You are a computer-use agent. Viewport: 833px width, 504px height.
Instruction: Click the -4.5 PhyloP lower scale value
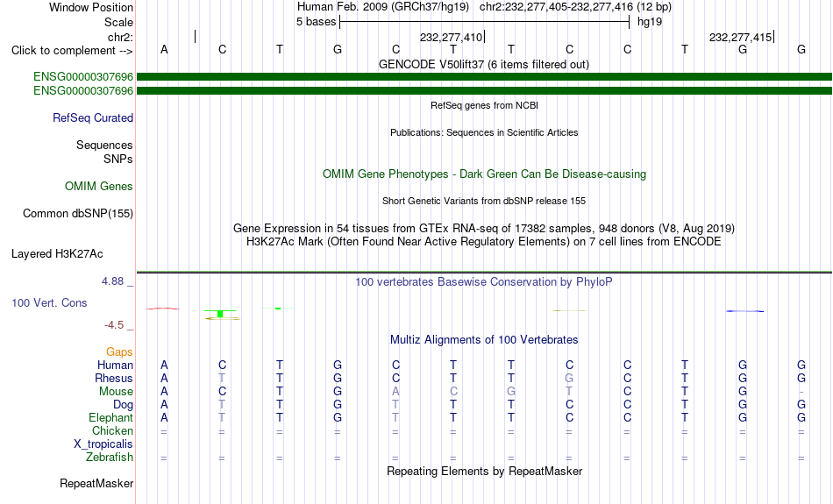[x=114, y=325]
